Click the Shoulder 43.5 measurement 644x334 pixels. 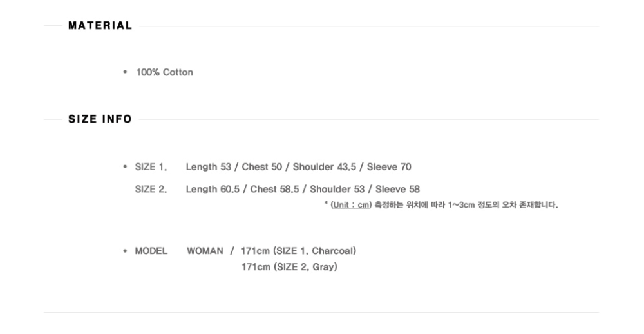[x=325, y=167]
